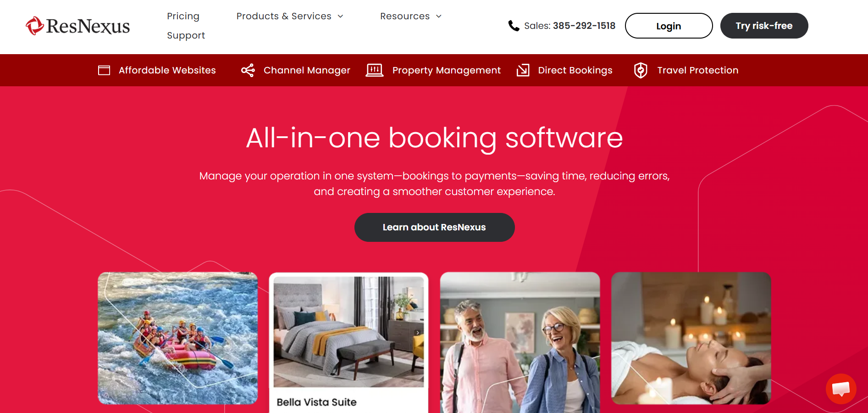Call sales number 385-292-1518
Screen dimensions: 868x413
(x=584, y=26)
